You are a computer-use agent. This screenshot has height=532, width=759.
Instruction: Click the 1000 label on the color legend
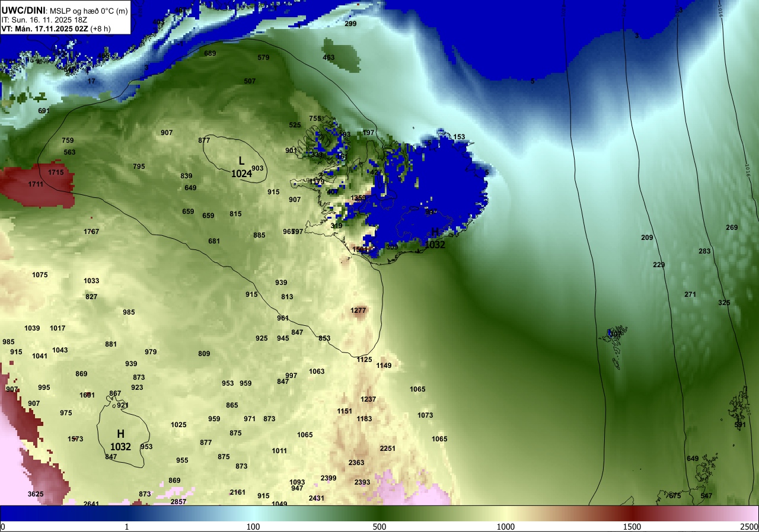click(x=506, y=527)
